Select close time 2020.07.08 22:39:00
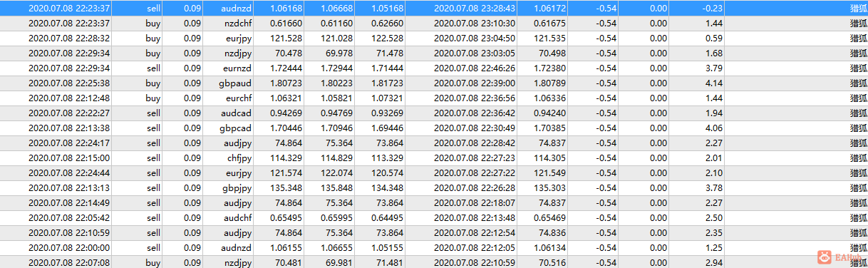 point(475,83)
